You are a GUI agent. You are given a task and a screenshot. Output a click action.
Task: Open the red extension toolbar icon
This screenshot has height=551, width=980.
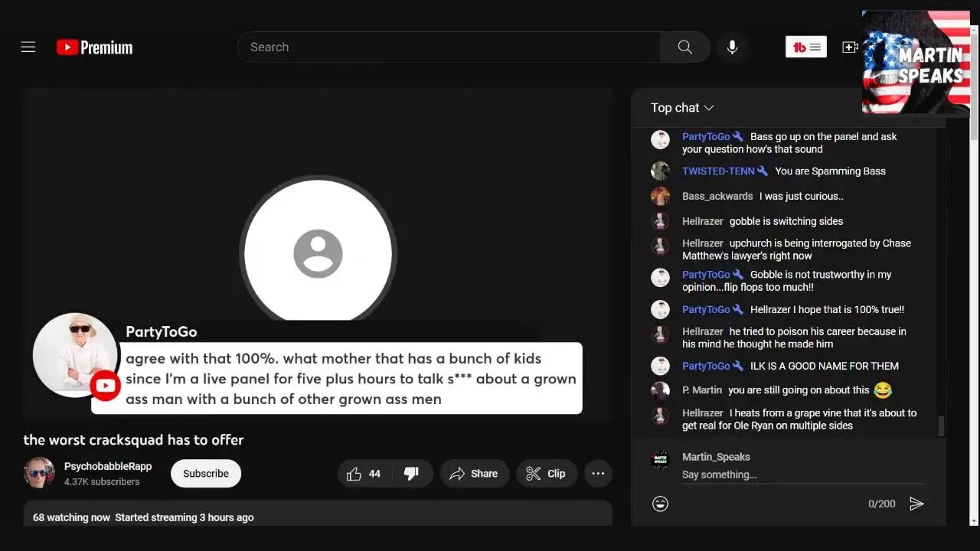[x=805, y=47]
